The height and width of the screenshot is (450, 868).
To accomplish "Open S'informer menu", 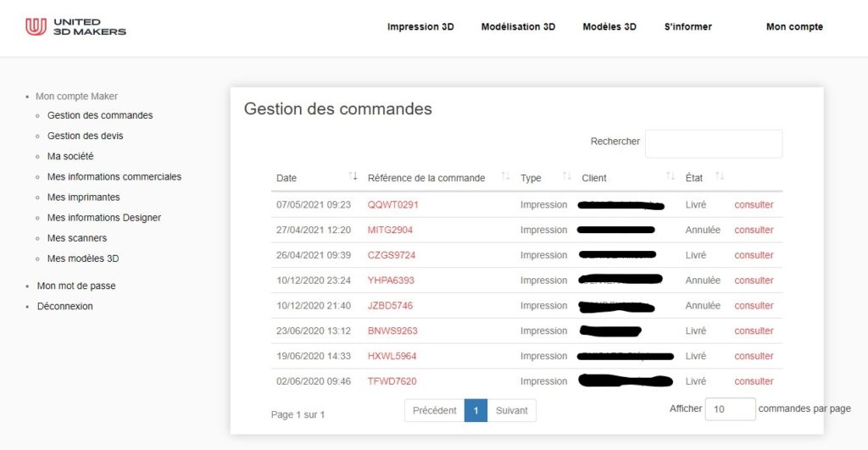I will [688, 26].
